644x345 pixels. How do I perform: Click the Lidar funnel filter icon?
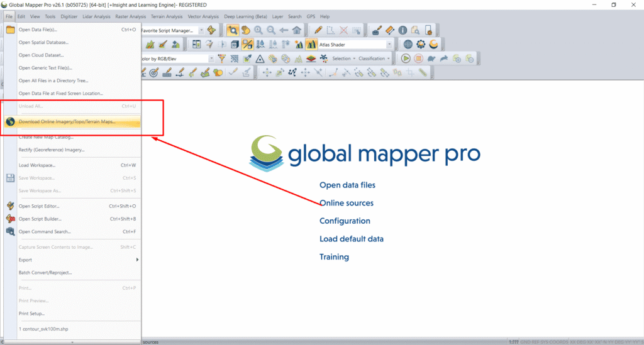(x=222, y=58)
